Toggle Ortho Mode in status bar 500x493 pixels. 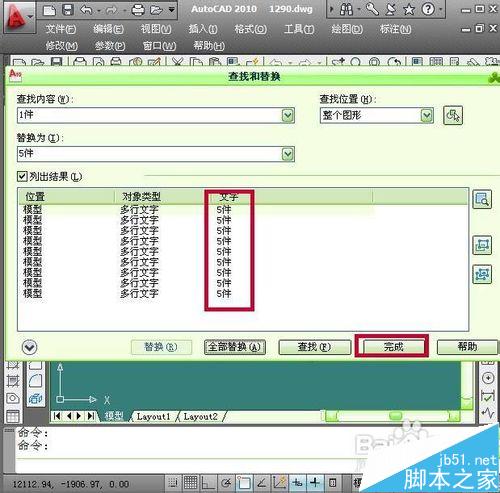point(209,482)
